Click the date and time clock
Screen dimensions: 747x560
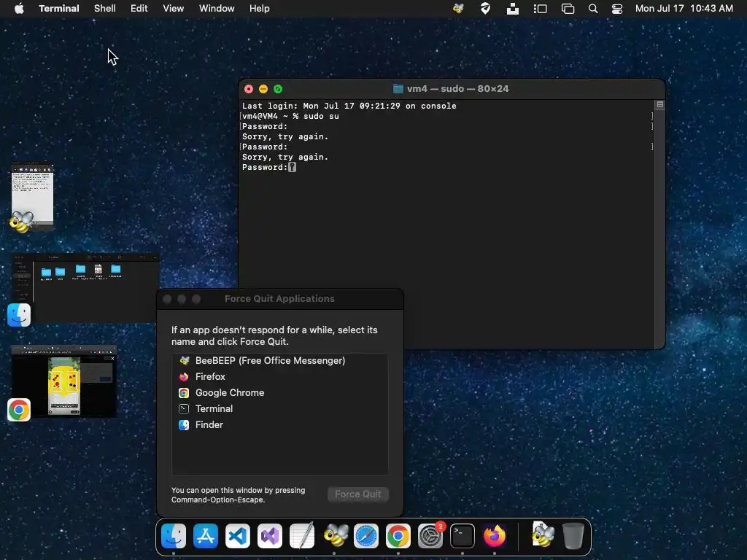pos(684,9)
